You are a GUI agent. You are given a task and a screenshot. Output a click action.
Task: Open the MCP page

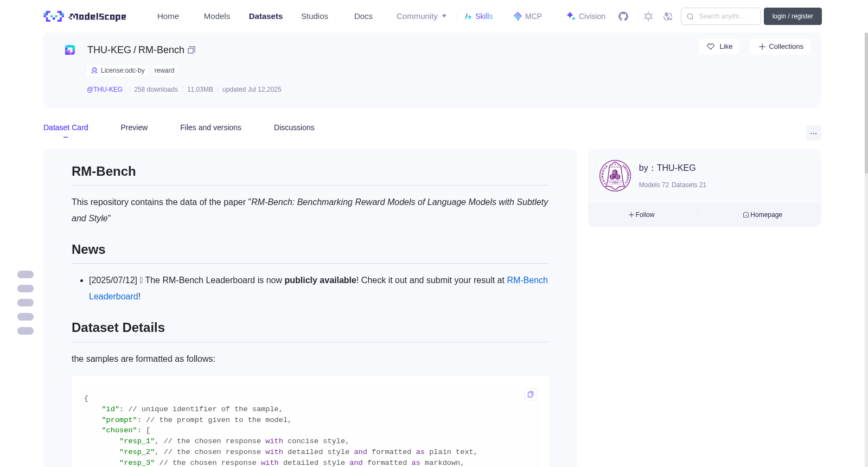point(528,16)
